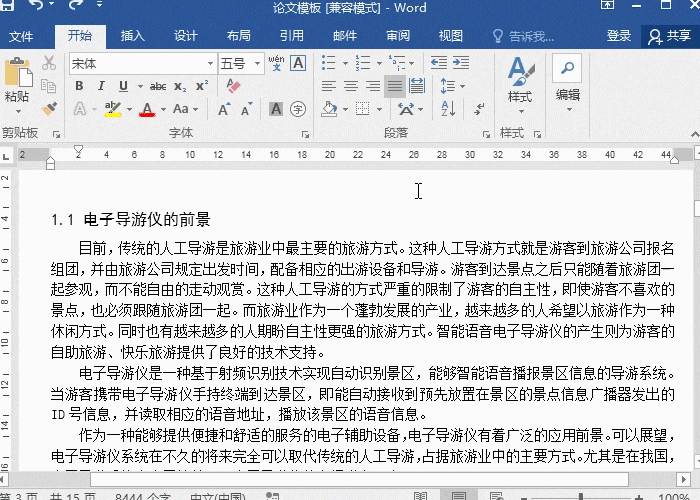This screenshot has width=700, height=500.
Task: Clear all formatting with eraser icon
Action: click(233, 86)
